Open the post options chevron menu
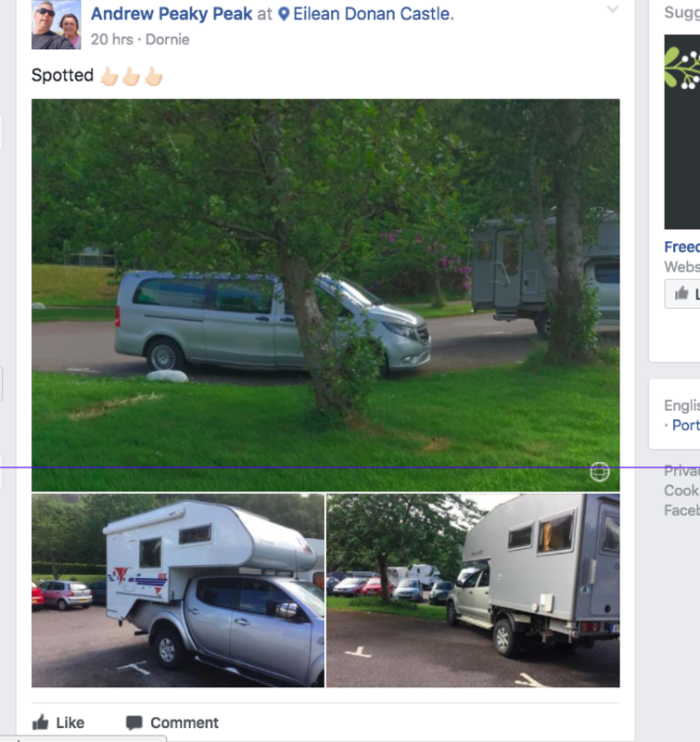 pos(613,9)
